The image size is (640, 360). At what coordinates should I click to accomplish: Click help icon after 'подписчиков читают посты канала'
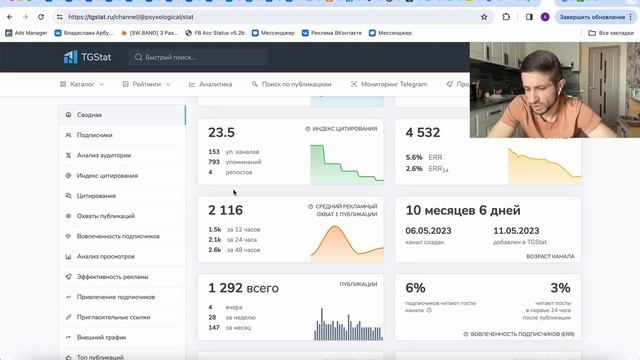pos(429,311)
